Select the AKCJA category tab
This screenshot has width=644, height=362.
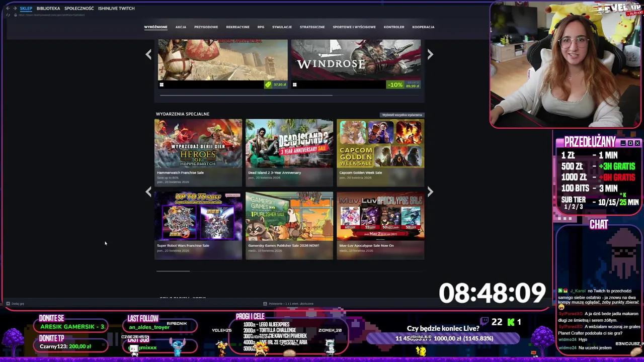[x=181, y=27]
